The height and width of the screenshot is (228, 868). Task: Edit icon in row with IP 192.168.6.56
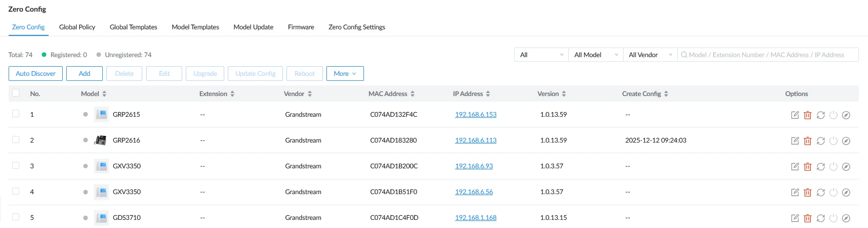click(x=795, y=193)
